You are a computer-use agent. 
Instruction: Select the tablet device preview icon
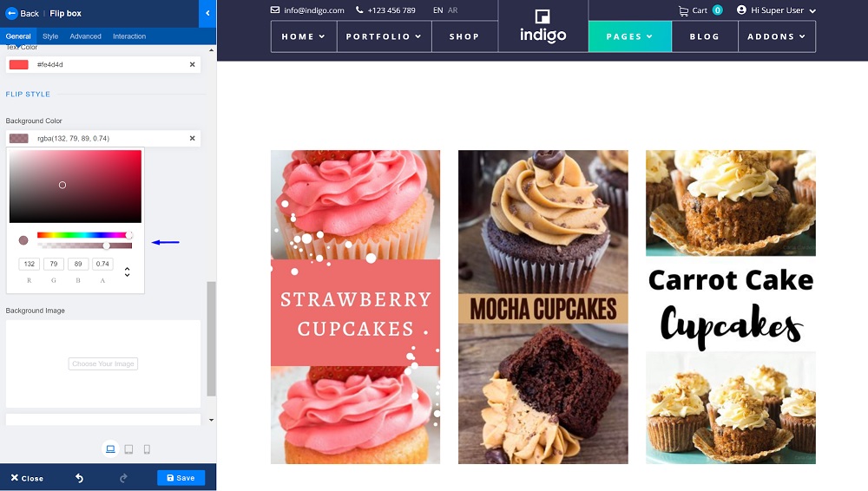pos(128,449)
